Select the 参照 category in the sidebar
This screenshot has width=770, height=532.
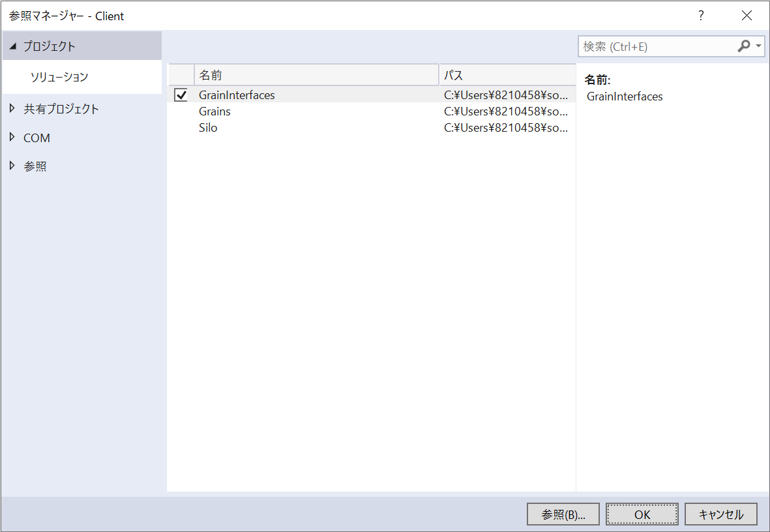(35, 166)
